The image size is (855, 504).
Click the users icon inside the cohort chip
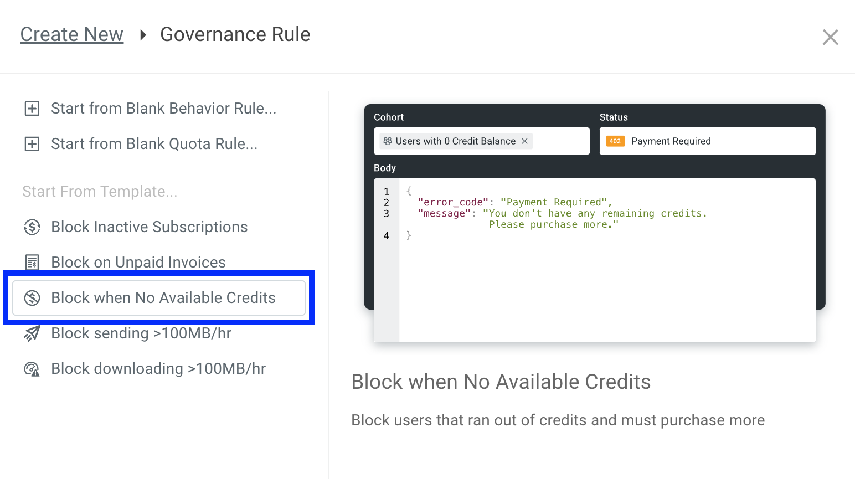tap(388, 141)
